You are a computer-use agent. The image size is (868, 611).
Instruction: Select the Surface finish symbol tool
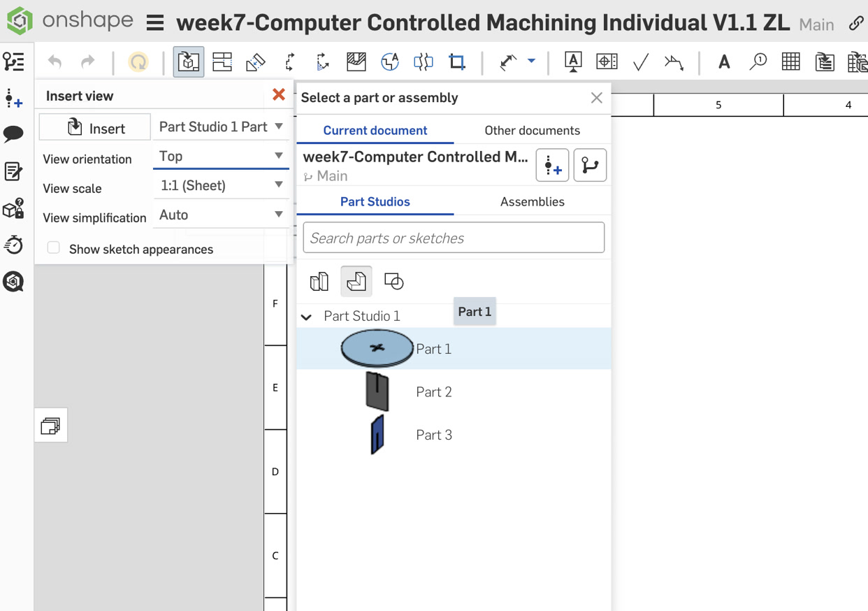coord(640,62)
